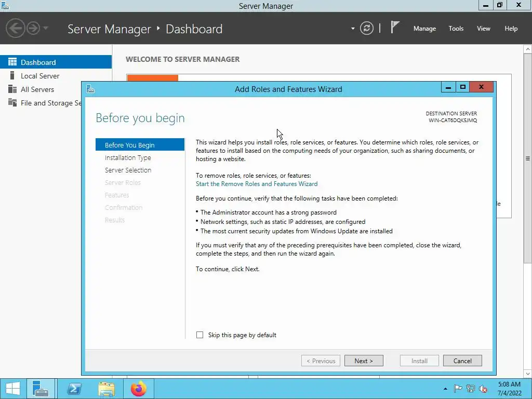Check Skip this page by default
This screenshot has height=399, width=532.
(200, 335)
